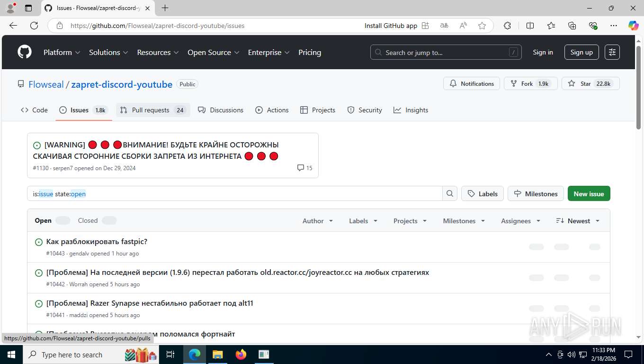Fork the repository button

(x=530, y=83)
